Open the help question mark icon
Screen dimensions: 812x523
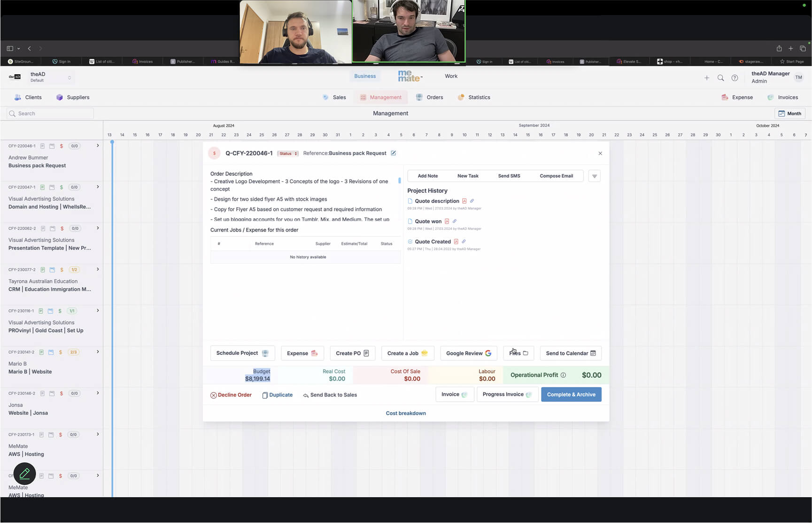click(x=735, y=78)
